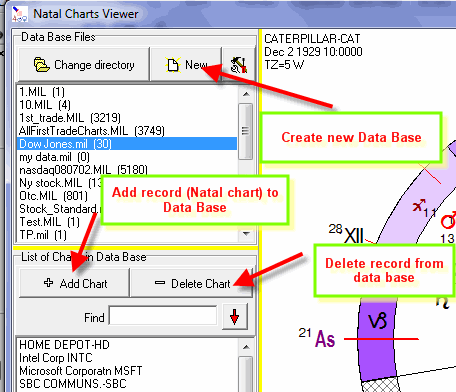Click the red down arrow next to Find
The height and width of the screenshot is (392, 456).
coord(235,317)
